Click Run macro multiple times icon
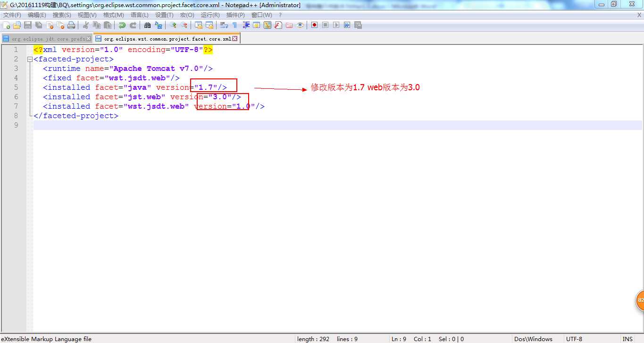This screenshot has width=644, height=343. (347, 25)
